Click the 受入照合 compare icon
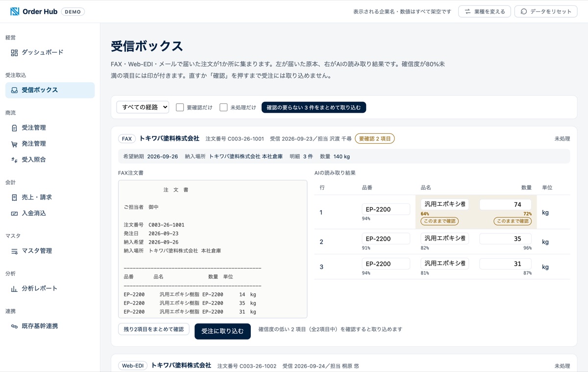This screenshot has width=588, height=372. coord(14,160)
